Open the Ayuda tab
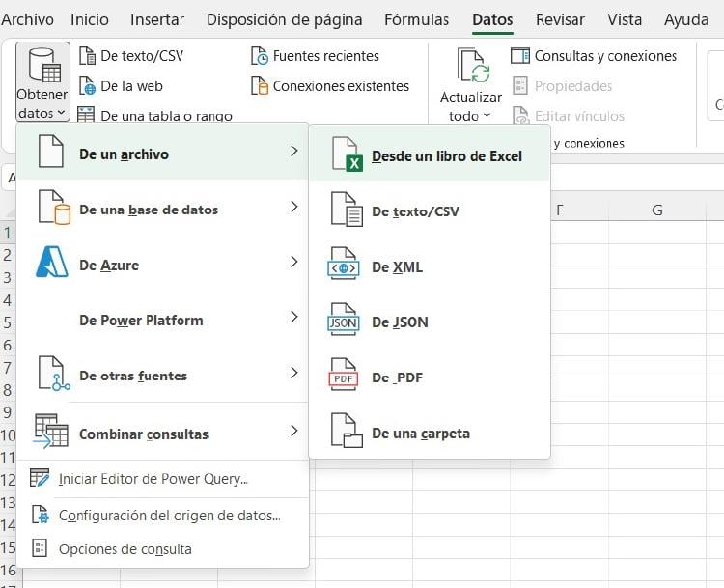 [x=686, y=20]
